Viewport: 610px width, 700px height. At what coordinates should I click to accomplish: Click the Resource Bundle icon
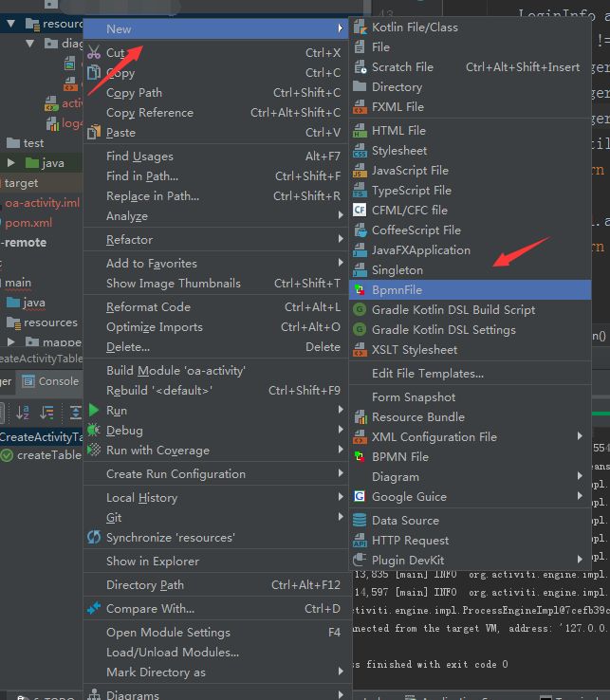[x=360, y=417]
